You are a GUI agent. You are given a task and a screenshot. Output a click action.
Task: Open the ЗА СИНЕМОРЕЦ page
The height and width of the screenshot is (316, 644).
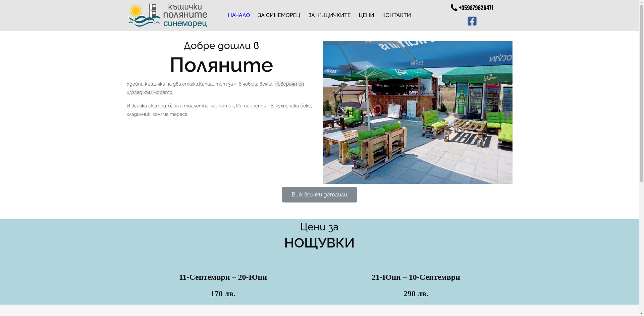tap(279, 15)
